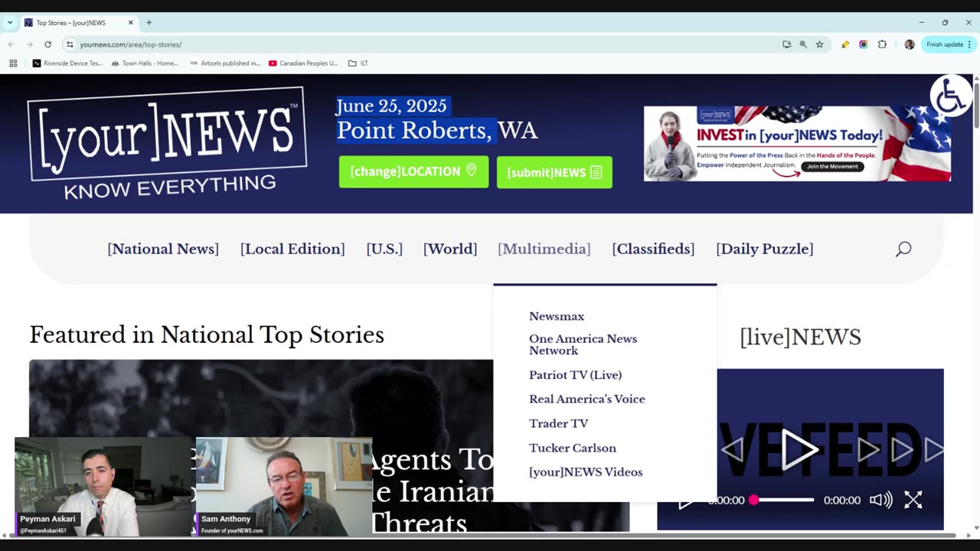
Task: Click Point Roberts, WA location text
Action: (x=437, y=130)
